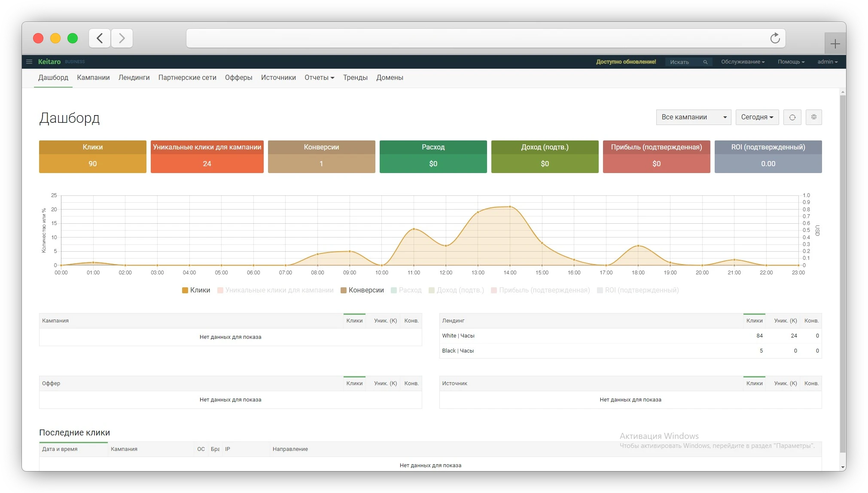
Task: Open the White | Часы landing row
Action: point(458,336)
